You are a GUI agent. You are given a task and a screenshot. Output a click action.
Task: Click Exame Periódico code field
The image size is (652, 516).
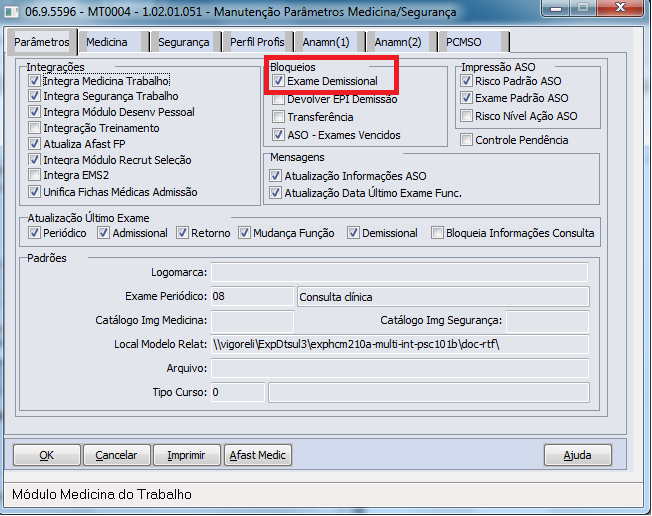tap(252, 296)
